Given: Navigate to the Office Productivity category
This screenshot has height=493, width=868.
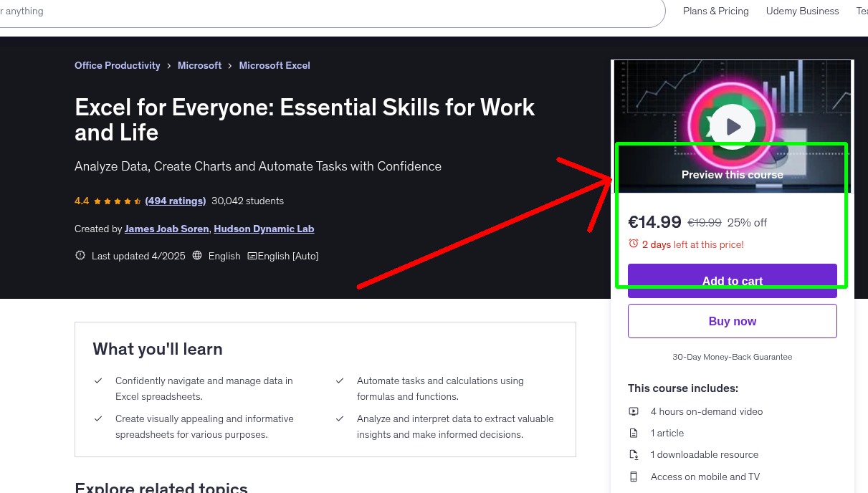Looking at the screenshot, I should [x=117, y=65].
